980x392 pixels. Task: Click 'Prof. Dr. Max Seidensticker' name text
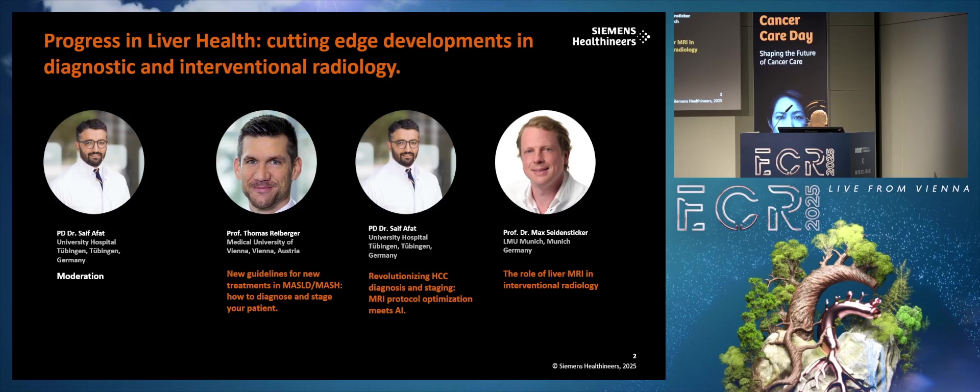546,233
